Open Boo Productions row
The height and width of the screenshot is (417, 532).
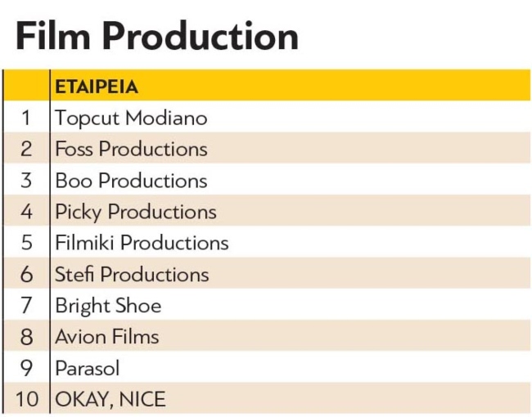pos(131,181)
